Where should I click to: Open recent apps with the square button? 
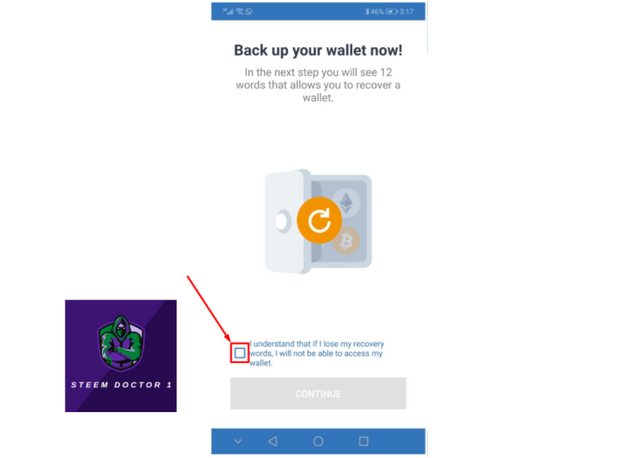[x=363, y=441]
